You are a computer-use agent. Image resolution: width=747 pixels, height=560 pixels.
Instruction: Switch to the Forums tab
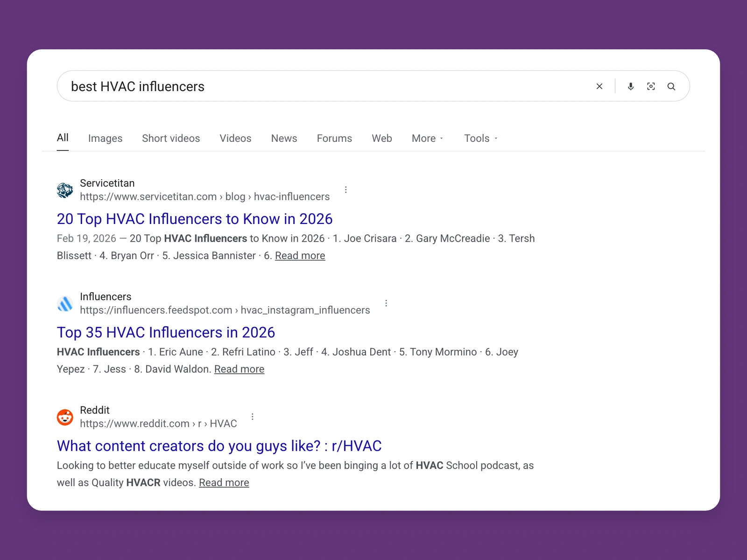(334, 138)
